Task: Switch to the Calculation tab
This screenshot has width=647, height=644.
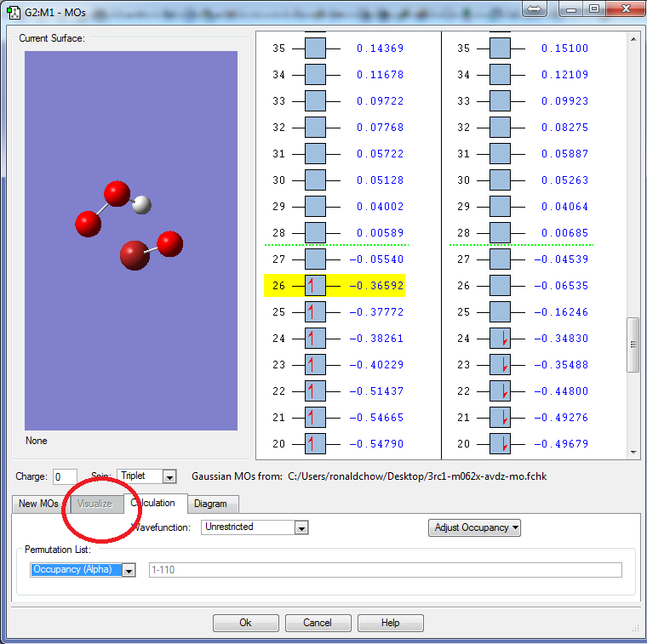Action: click(156, 503)
